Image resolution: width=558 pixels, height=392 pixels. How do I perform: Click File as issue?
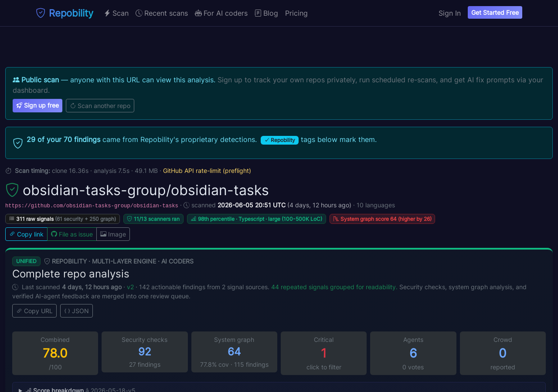click(72, 234)
